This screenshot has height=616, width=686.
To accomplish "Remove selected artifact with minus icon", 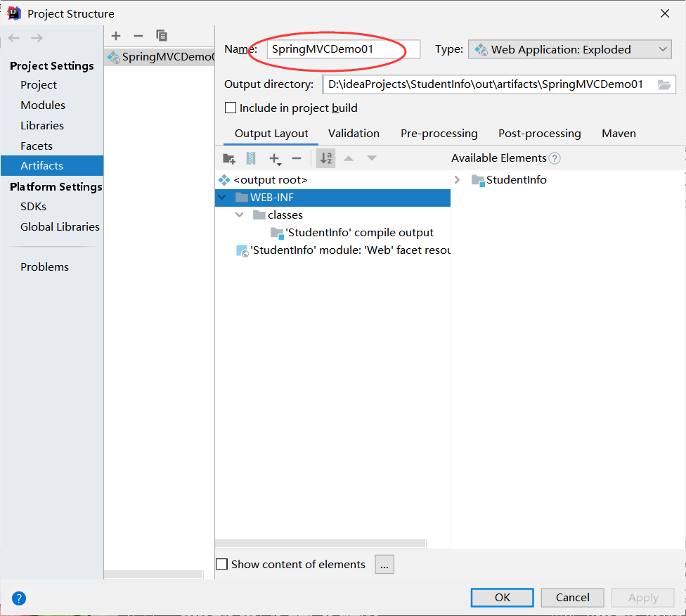I will coord(138,36).
